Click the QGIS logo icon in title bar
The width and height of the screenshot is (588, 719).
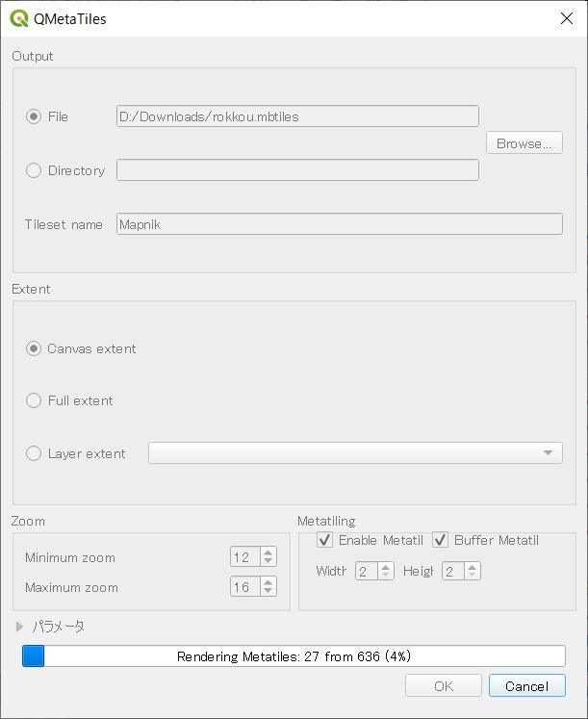[x=18, y=17]
